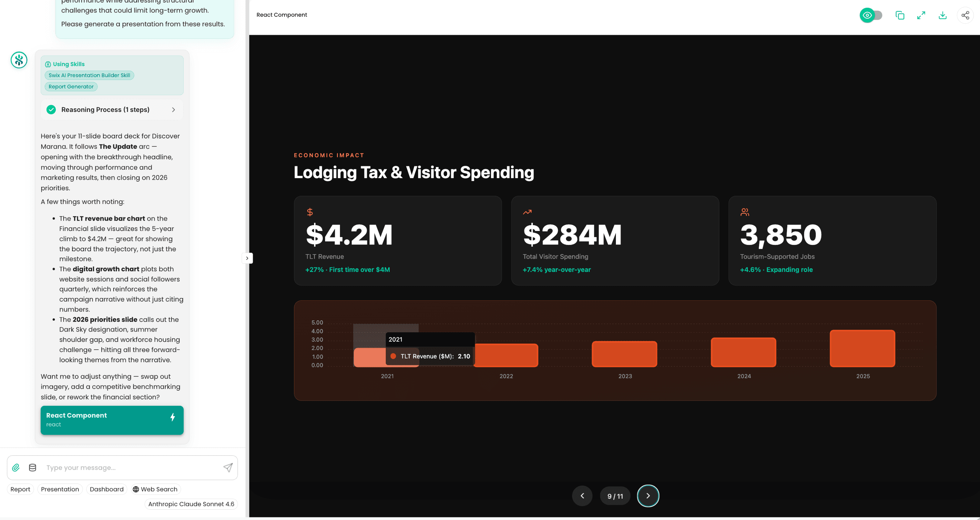Toggle the preview eye switch
This screenshot has width=980, height=520.
(871, 15)
